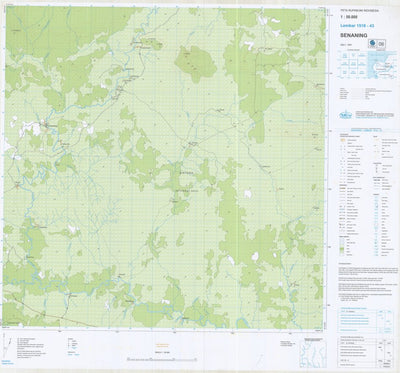Click the adjoining sheets index grid
Screen dimensions: 400x373
pyautogui.click(x=353, y=64)
